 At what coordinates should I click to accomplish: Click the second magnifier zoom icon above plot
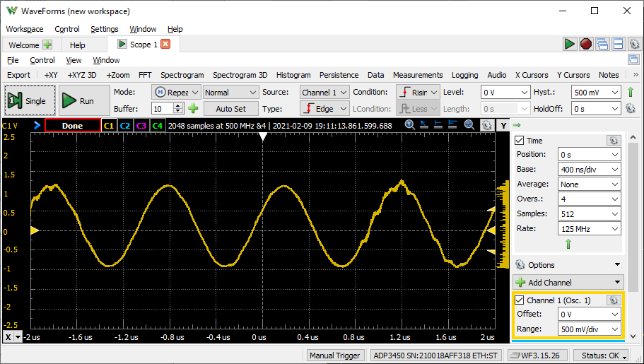tap(469, 125)
